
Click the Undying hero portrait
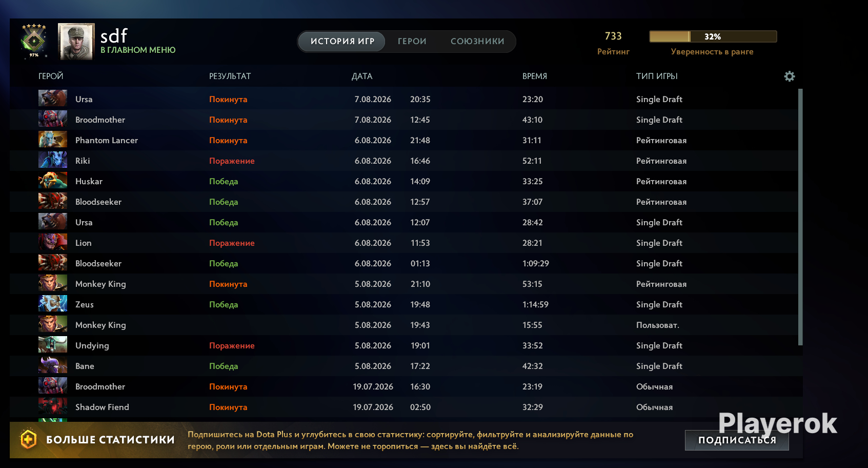click(x=53, y=345)
